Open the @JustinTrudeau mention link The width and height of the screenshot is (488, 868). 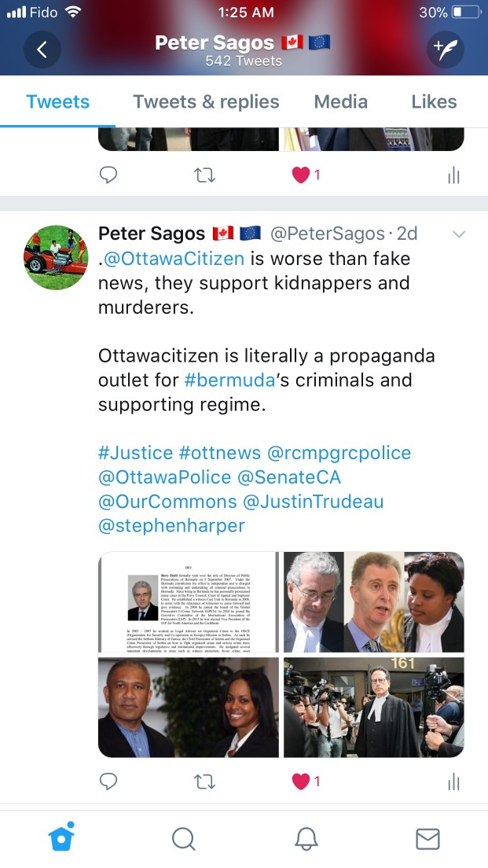click(314, 502)
